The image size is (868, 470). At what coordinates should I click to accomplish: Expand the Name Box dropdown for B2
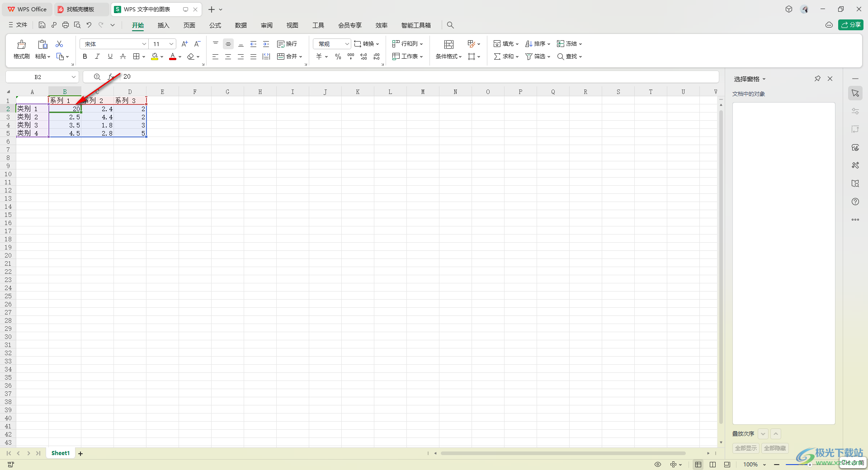tap(73, 77)
